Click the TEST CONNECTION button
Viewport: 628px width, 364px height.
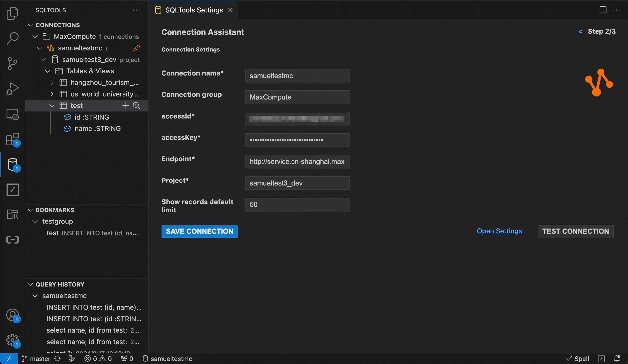pos(575,231)
